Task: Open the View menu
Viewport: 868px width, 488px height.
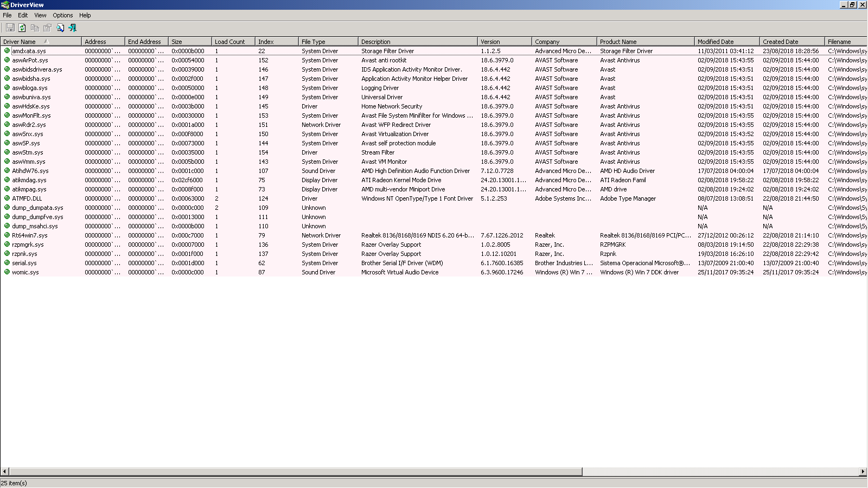Action: [40, 15]
